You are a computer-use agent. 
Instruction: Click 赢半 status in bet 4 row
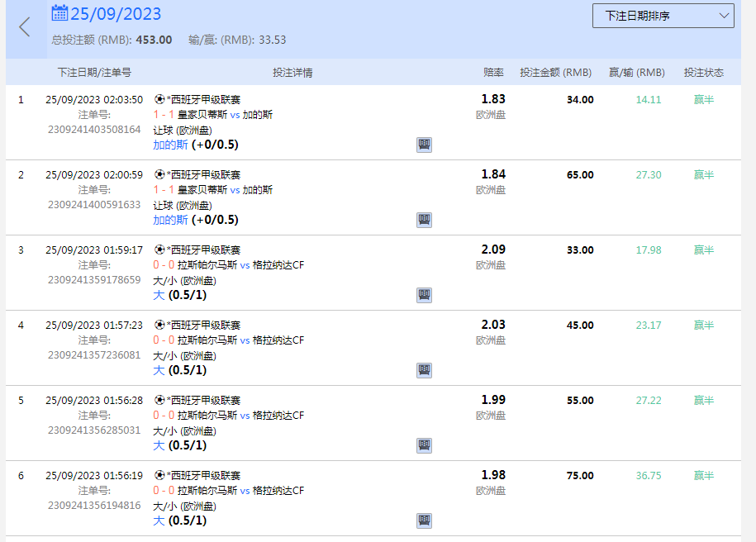click(703, 326)
